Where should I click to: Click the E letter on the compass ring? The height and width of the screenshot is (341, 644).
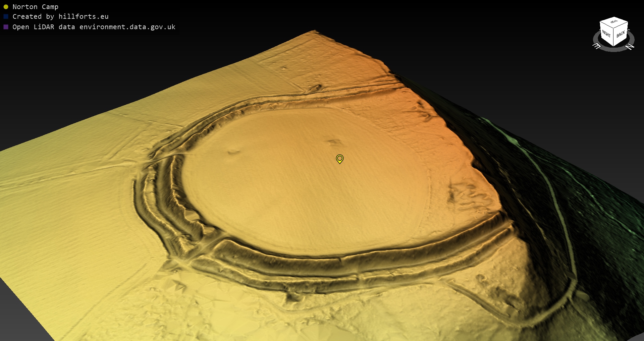point(597,46)
